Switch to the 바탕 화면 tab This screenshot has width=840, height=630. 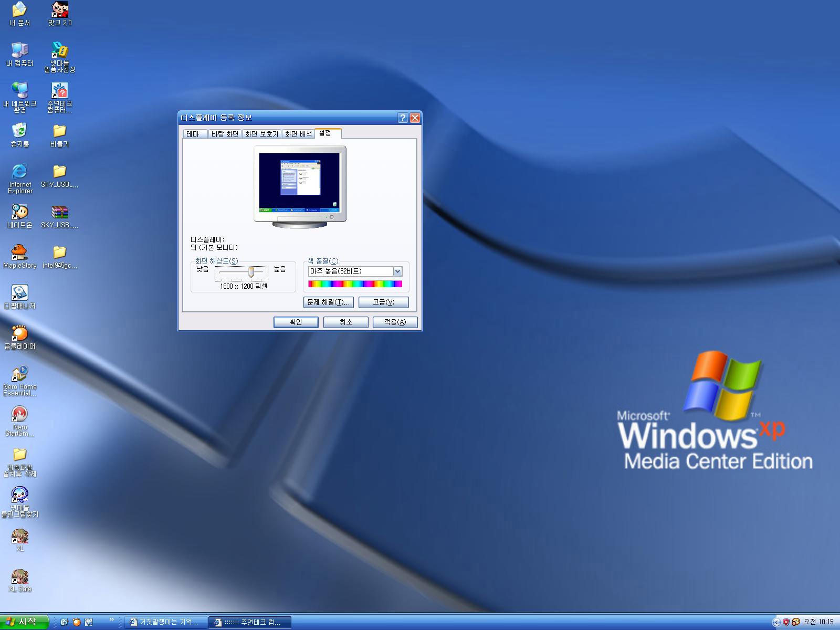pyautogui.click(x=225, y=134)
